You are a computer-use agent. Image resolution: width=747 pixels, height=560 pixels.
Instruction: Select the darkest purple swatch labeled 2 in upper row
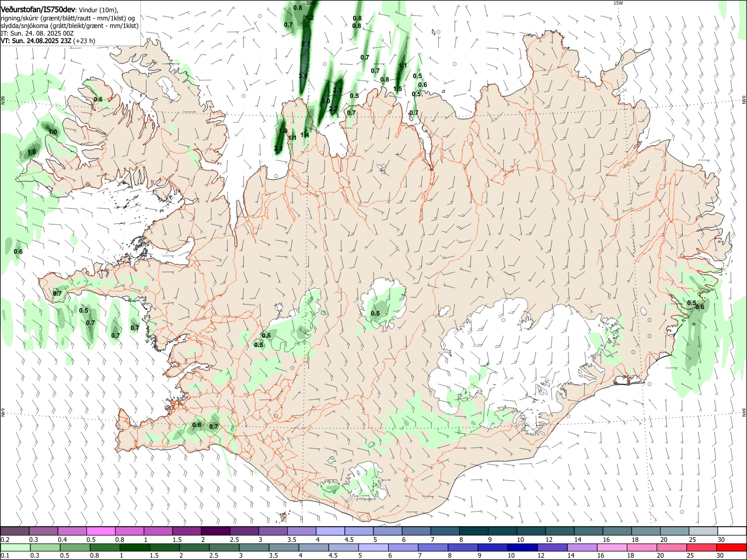click(215, 531)
